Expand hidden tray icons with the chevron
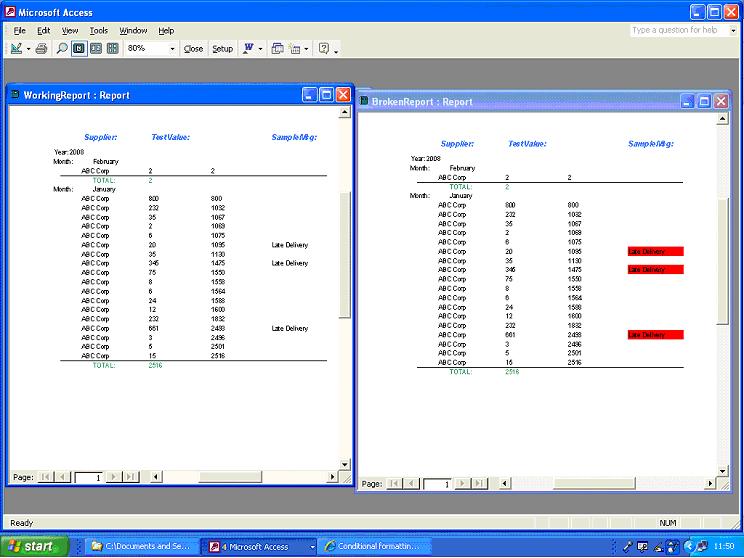 (x=689, y=546)
